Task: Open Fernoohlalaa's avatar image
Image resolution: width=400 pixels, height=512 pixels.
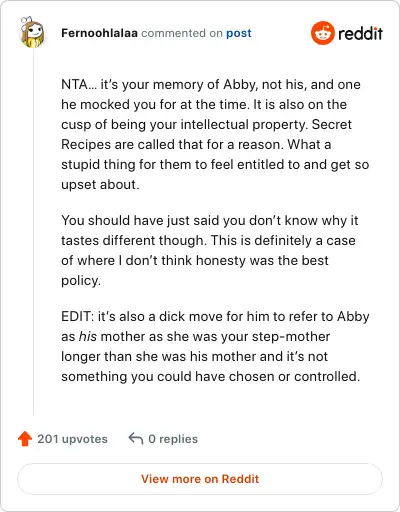Action: pyautogui.click(x=32, y=32)
